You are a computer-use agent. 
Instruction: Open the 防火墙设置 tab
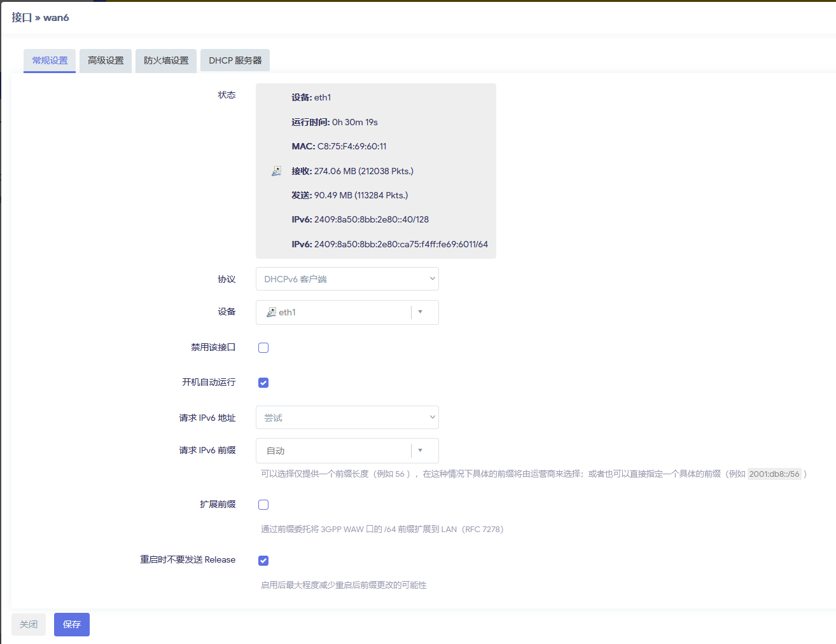click(x=166, y=60)
